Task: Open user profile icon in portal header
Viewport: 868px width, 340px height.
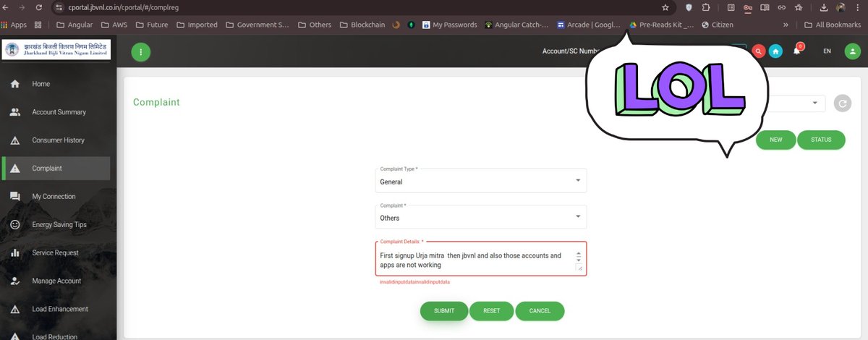Action: coord(854,51)
